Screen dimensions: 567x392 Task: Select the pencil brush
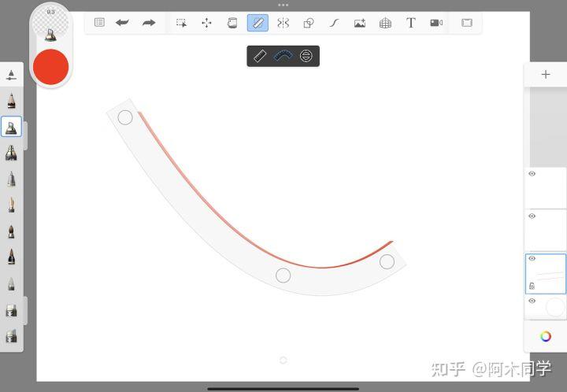pos(11,101)
